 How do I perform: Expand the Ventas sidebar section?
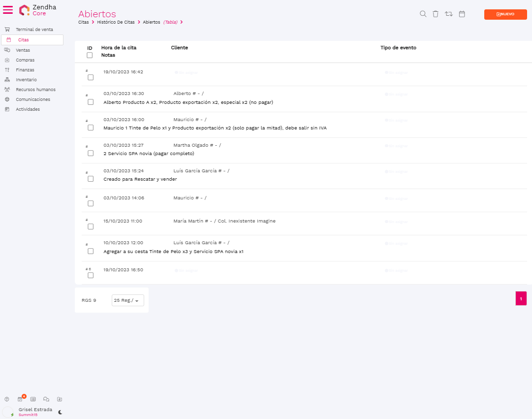23,50
